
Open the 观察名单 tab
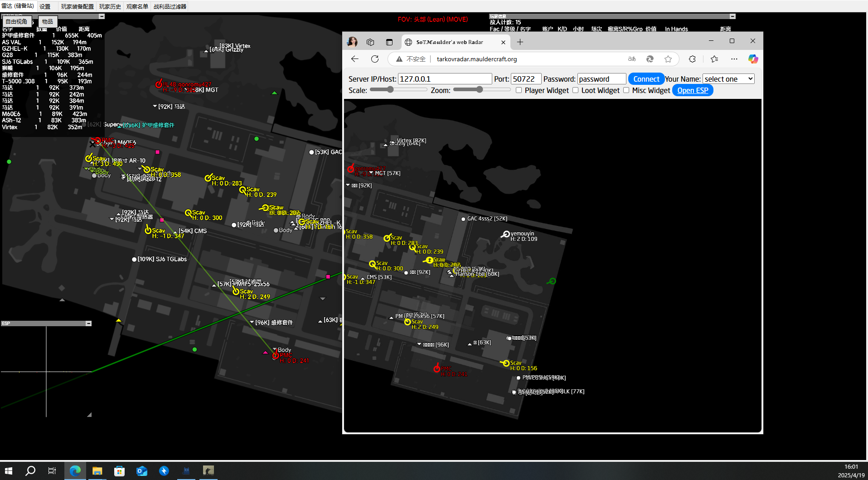pyautogui.click(x=137, y=6)
